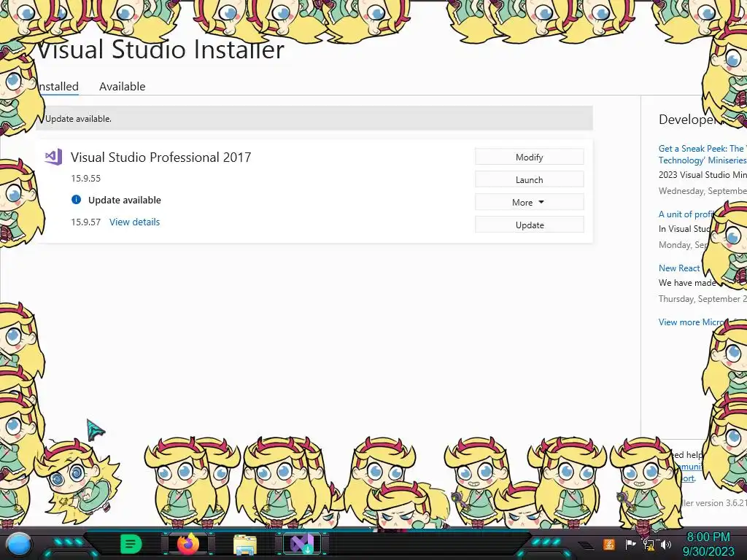Click the Update available banner text
Image resolution: width=747 pixels, height=560 pixels.
pyautogui.click(x=78, y=119)
